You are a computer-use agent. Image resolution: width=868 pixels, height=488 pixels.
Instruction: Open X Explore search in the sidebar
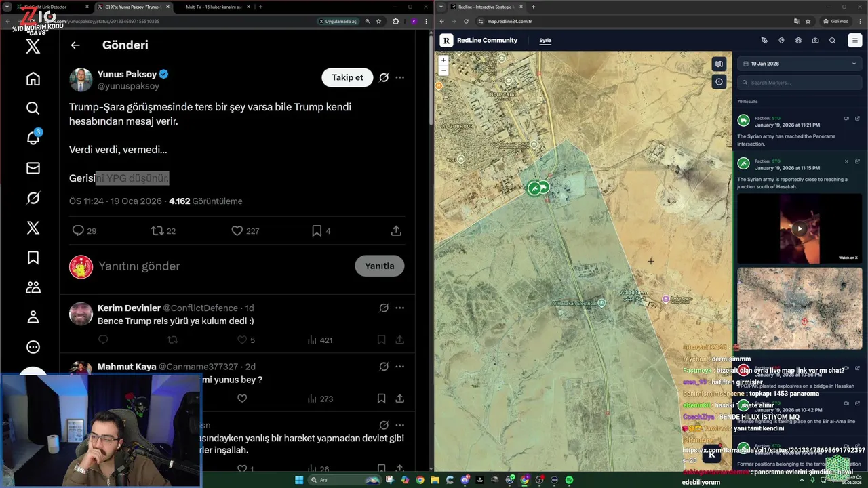pyautogui.click(x=33, y=108)
